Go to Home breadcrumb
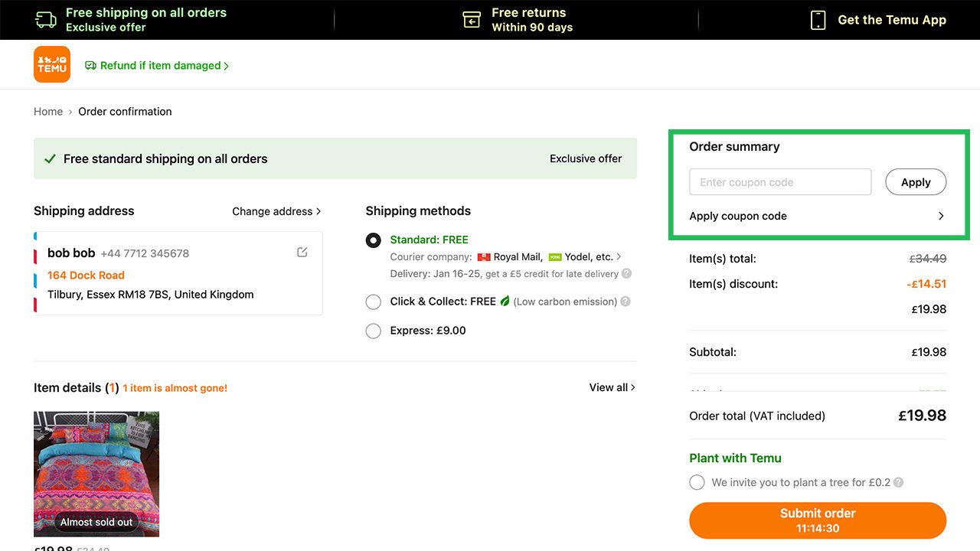This screenshot has width=980, height=551. 48,112
